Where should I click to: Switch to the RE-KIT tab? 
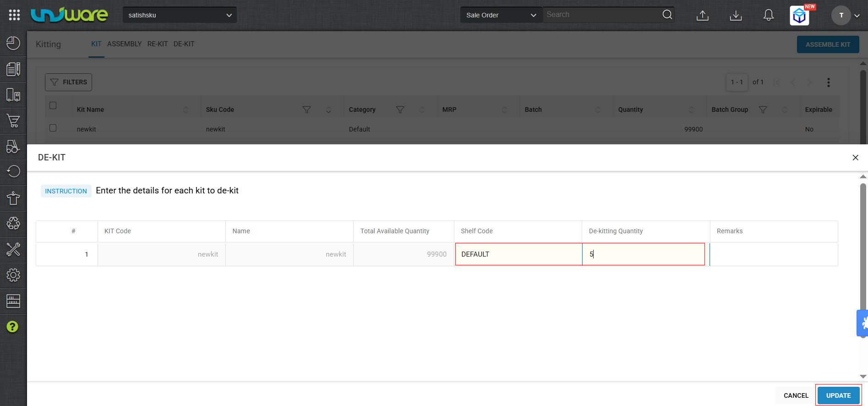[158, 44]
